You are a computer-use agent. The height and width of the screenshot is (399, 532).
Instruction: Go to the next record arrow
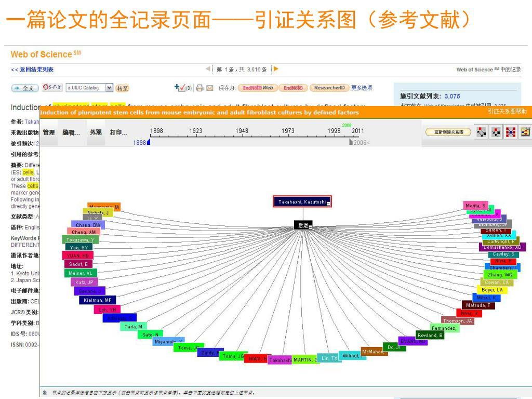(x=276, y=69)
